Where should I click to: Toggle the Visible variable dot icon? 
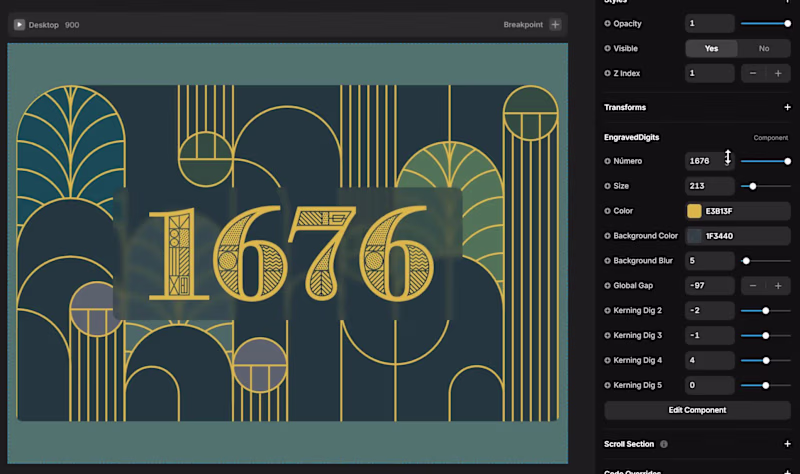pos(607,48)
